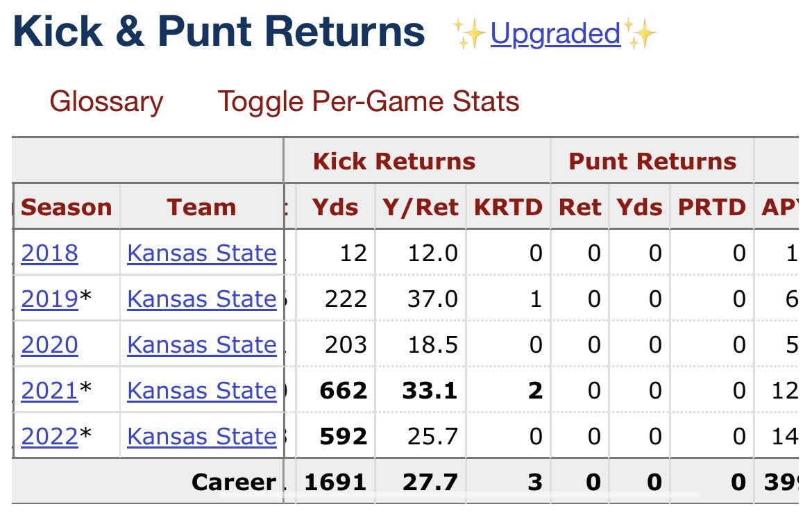
Task: Open Kansas State link in 2022 row
Action: [202, 436]
